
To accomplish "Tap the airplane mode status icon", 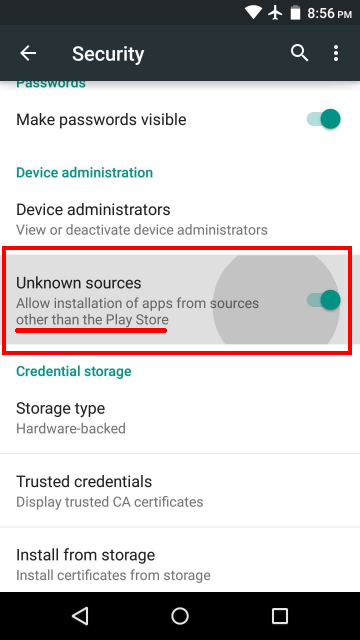I will click(x=276, y=13).
